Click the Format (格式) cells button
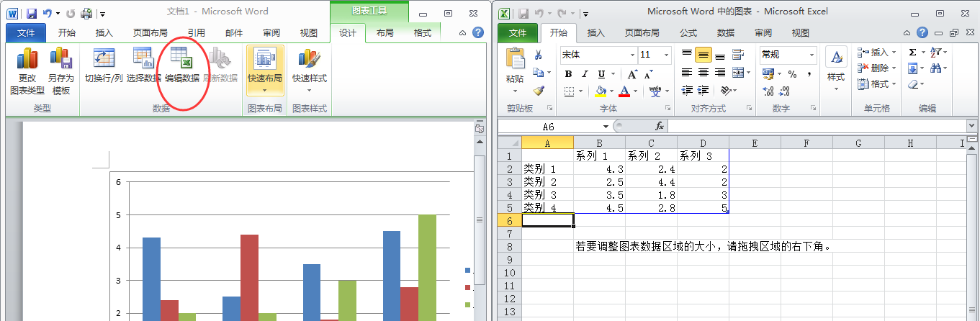980x321 pixels. pos(876,84)
